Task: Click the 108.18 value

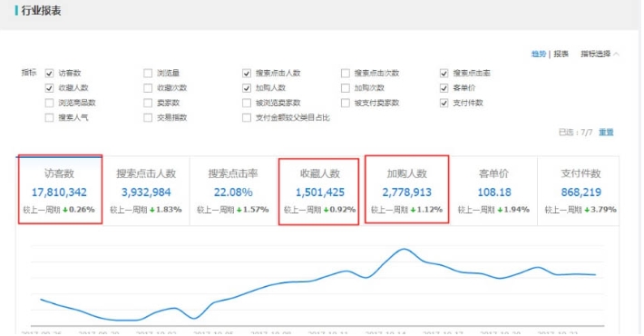Action: 494,192
